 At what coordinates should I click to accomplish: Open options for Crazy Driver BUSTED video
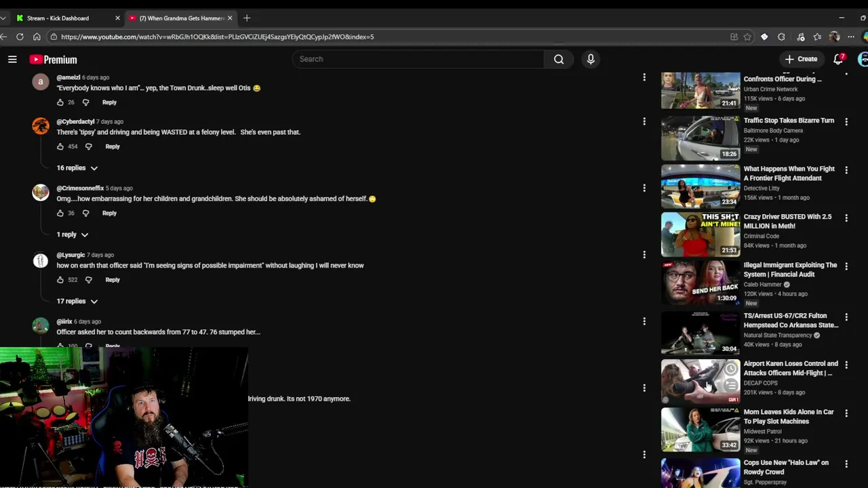coord(846,218)
